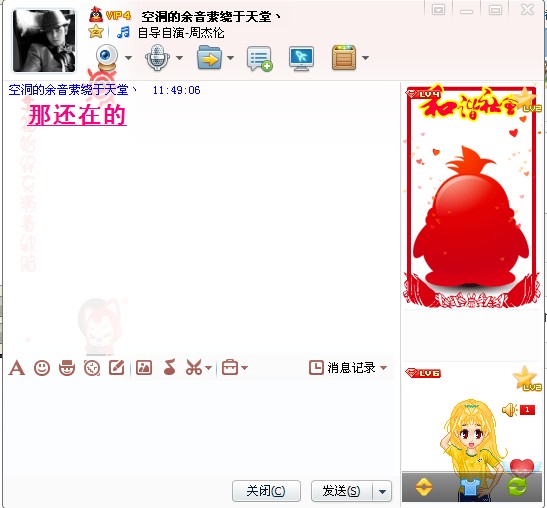
Task: Click the timestamp 11:49:06
Action: pyautogui.click(x=177, y=91)
